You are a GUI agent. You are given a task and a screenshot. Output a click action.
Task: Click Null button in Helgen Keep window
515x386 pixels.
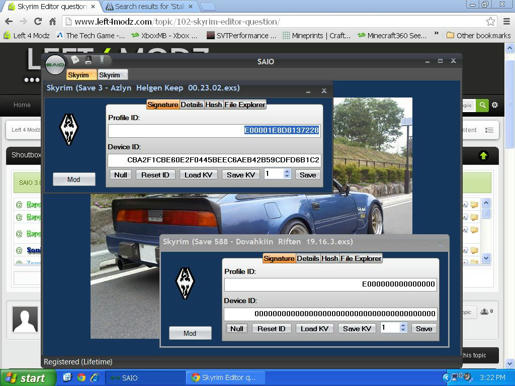pyautogui.click(x=120, y=175)
